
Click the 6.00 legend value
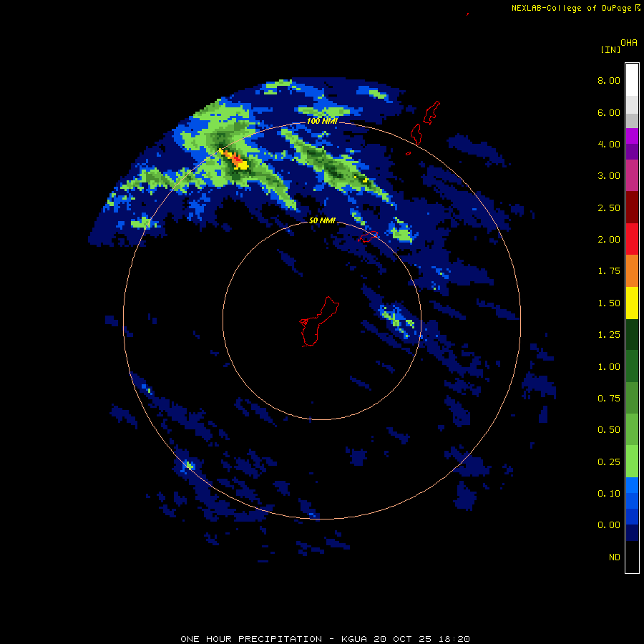tap(609, 112)
